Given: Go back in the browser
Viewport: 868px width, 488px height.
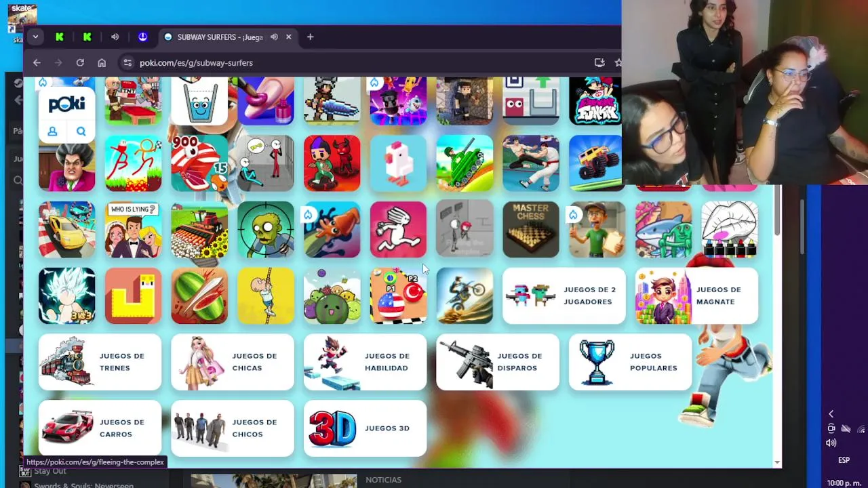Looking at the screenshot, I should [x=37, y=62].
